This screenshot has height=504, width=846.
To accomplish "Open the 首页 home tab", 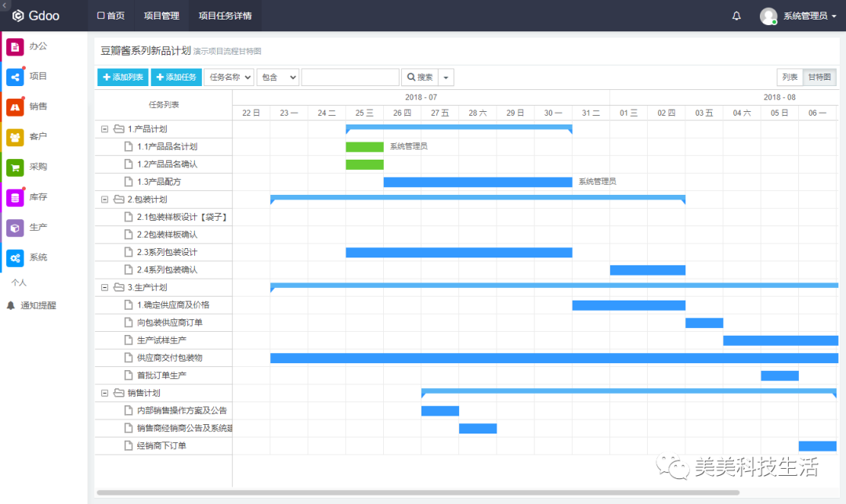I will coord(110,16).
